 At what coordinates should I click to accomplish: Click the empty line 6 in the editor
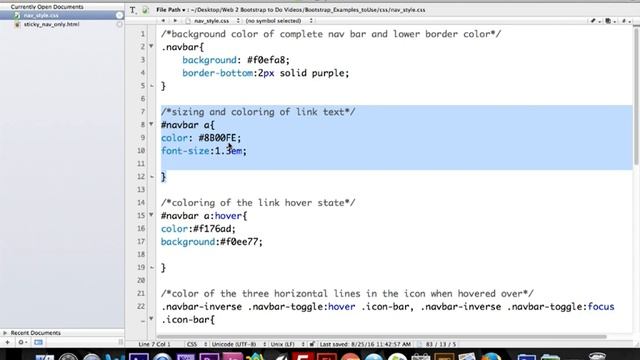click(x=394, y=99)
